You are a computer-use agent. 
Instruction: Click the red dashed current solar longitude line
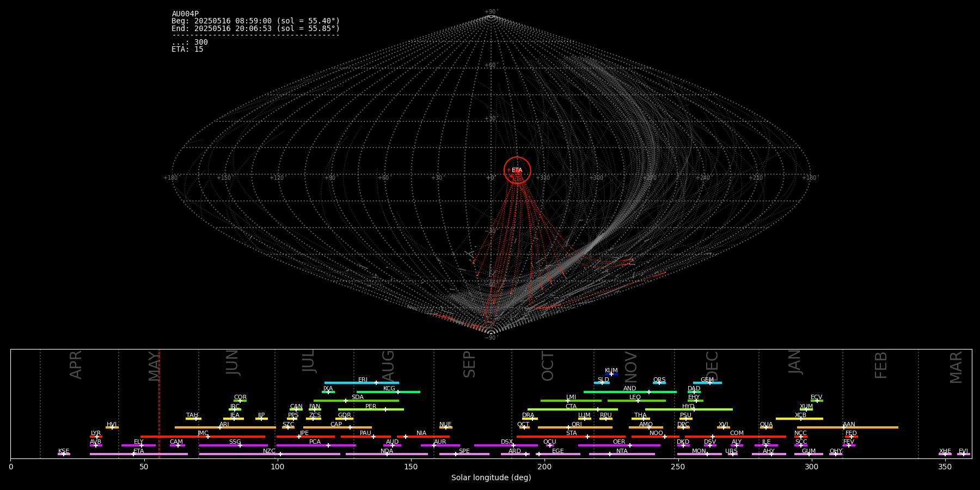(x=159, y=403)
